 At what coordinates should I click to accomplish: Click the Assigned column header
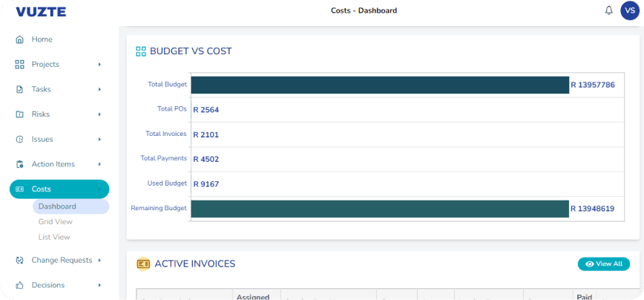[253, 297]
